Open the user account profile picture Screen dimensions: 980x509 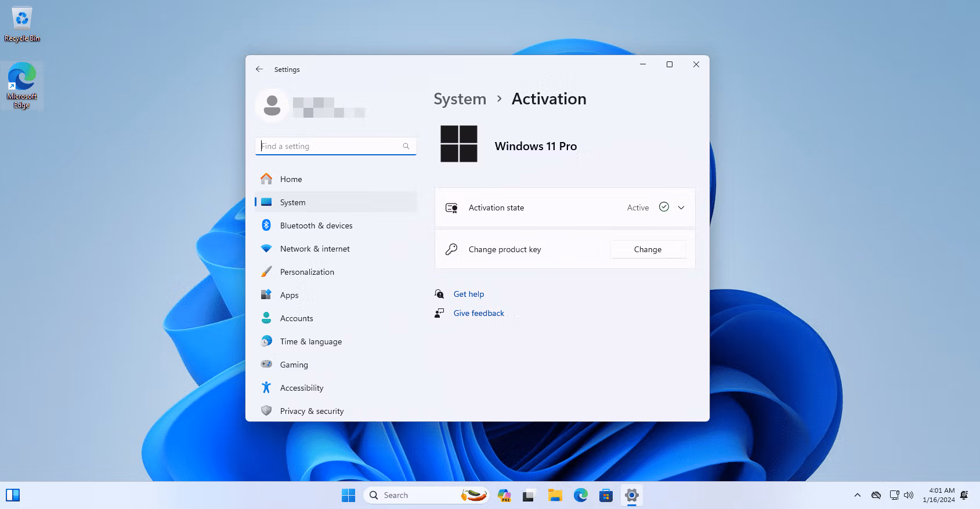pyautogui.click(x=272, y=106)
